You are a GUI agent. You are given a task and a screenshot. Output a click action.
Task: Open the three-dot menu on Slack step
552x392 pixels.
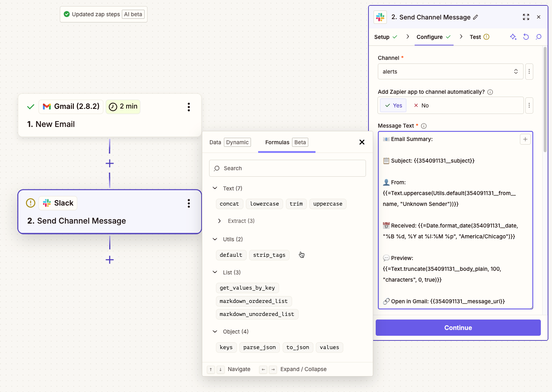pos(189,203)
